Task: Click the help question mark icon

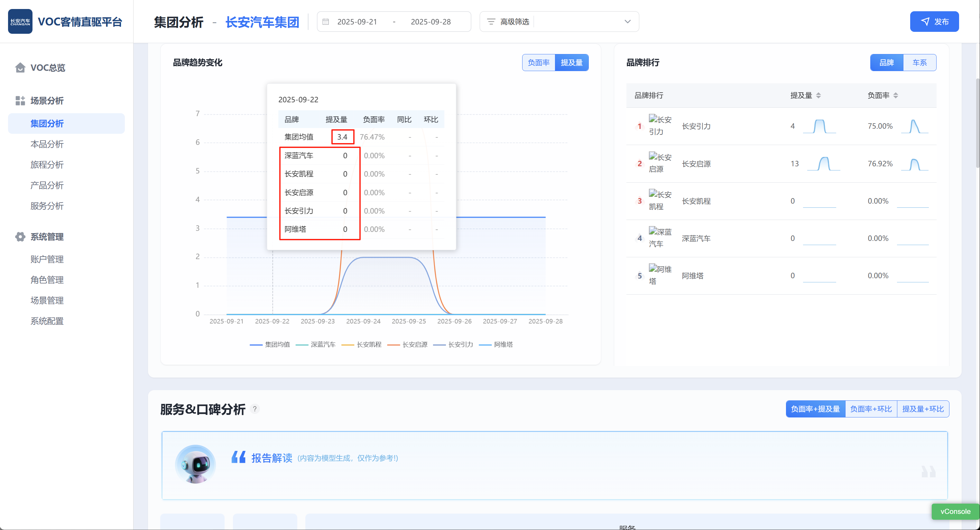Action: [x=255, y=409]
